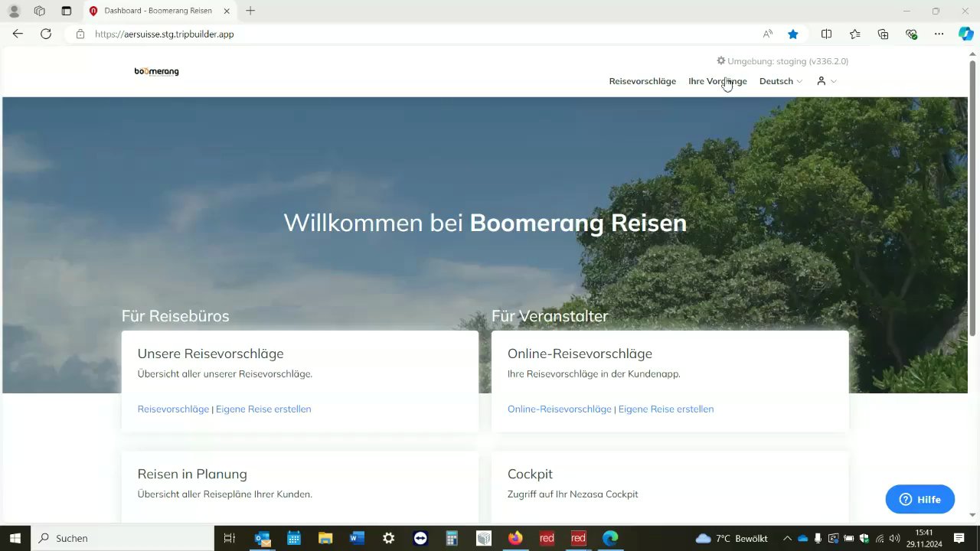Expand the Deutsch language dropdown
The image size is (980, 551).
tap(781, 81)
